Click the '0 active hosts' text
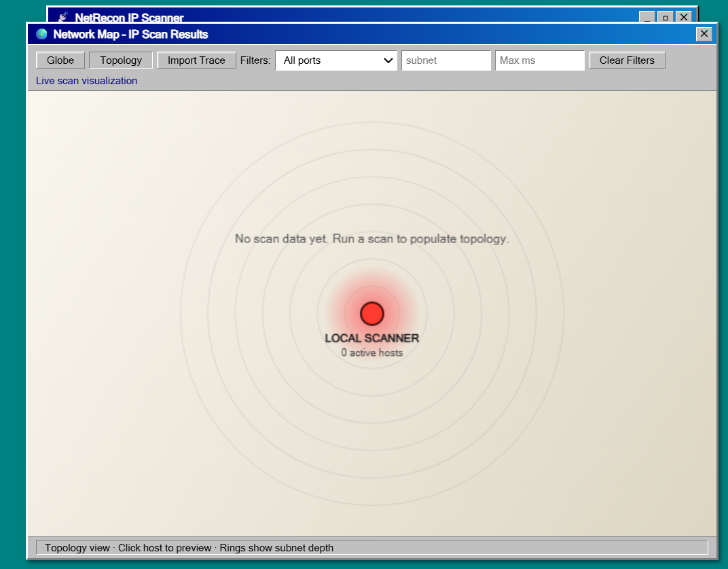The image size is (728, 569). [x=372, y=352]
